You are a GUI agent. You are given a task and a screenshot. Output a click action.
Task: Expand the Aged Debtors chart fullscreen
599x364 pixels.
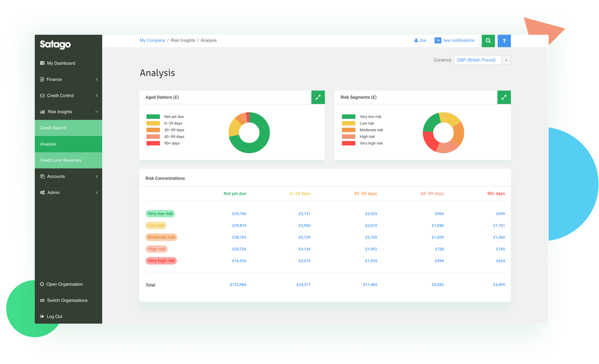coord(318,97)
